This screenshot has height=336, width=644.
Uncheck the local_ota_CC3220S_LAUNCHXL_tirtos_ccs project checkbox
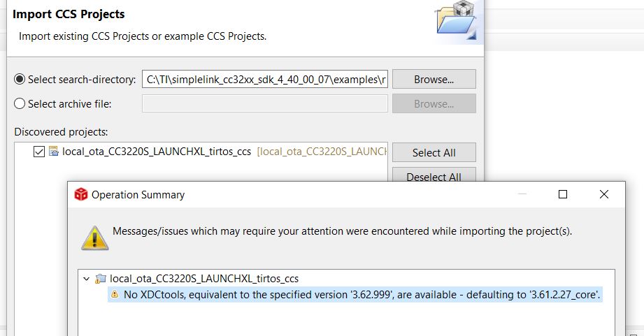39,152
